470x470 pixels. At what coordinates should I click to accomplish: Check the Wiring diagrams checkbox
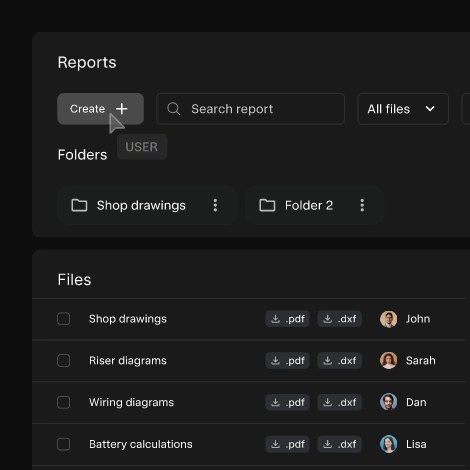tap(63, 402)
